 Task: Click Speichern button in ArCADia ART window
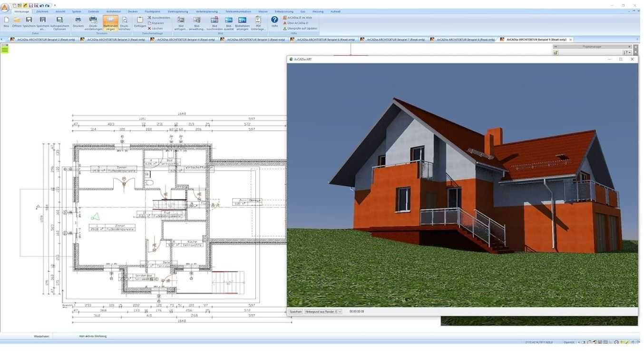coord(295,311)
